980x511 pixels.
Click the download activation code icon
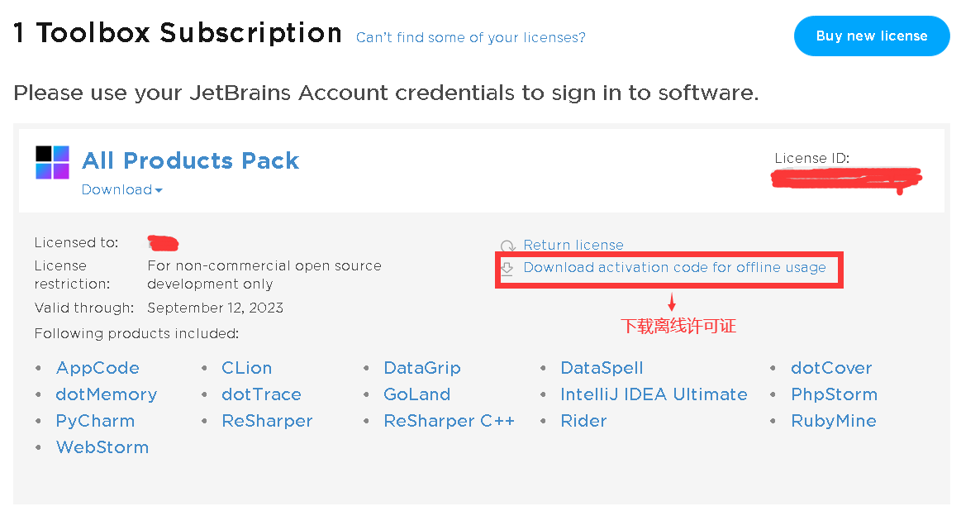(507, 268)
